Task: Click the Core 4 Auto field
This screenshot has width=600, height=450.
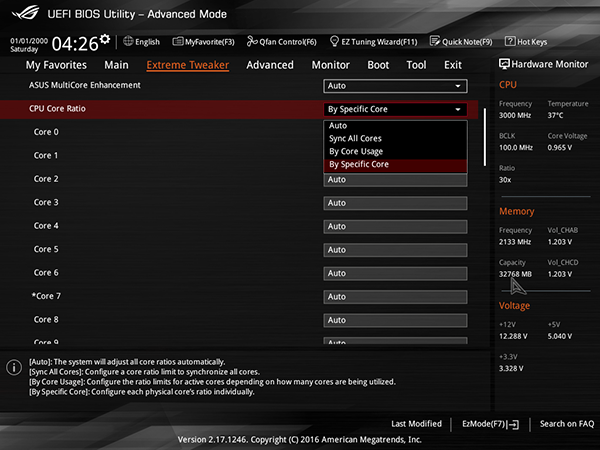Action: click(395, 226)
